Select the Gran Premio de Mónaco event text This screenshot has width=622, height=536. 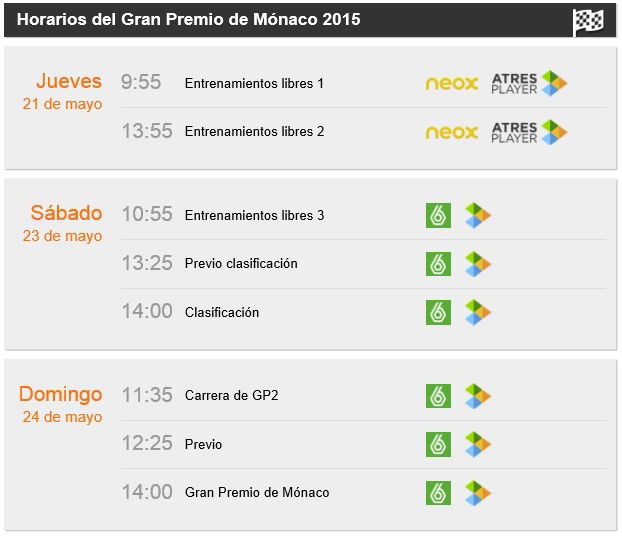pos(257,493)
